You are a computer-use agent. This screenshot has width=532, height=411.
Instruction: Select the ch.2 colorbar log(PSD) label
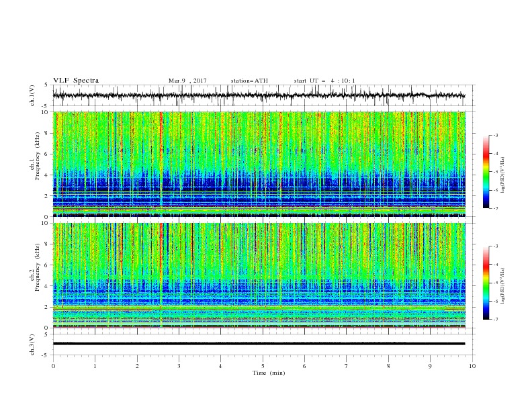tap(502, 285)
